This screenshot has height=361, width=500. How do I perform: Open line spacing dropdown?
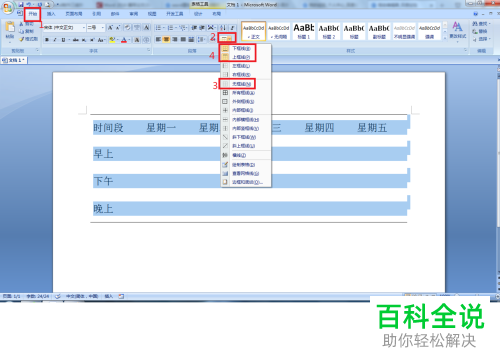(x=201, y=39)
